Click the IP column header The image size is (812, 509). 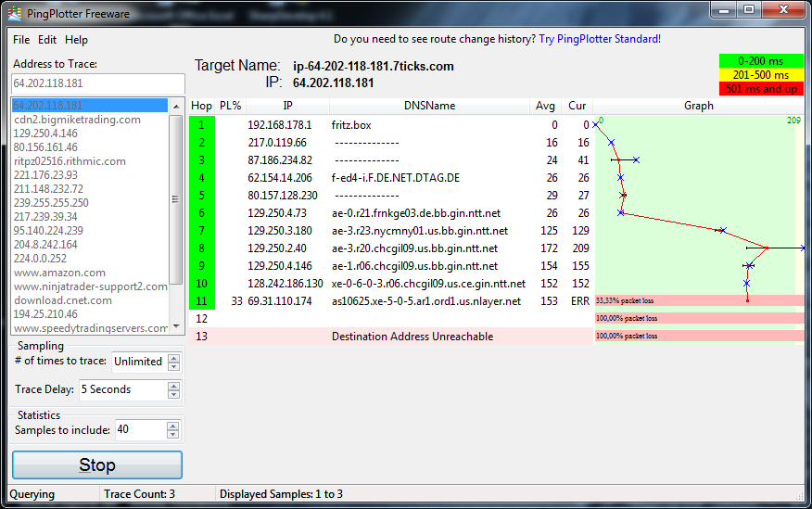pyautogui.click(x=288, y=106)
